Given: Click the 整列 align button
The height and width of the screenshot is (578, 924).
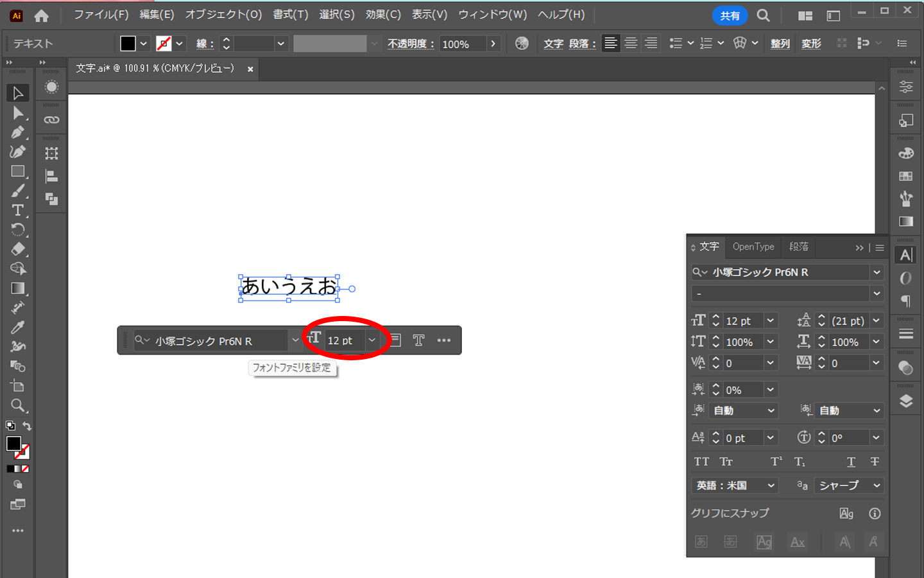Looking at the screenshot, I should point(780,44).
